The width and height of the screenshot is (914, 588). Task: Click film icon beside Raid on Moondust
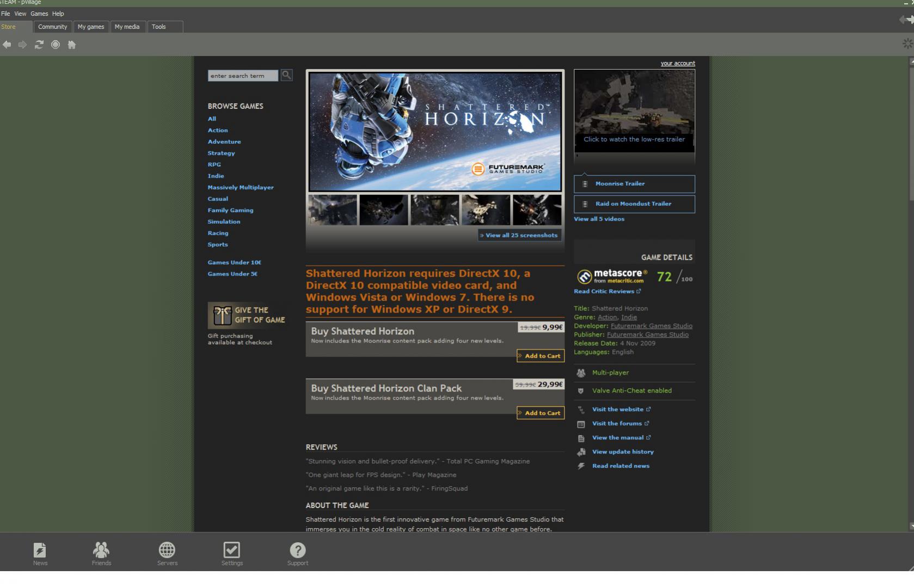pyautogui.click(x=585, y=204)
